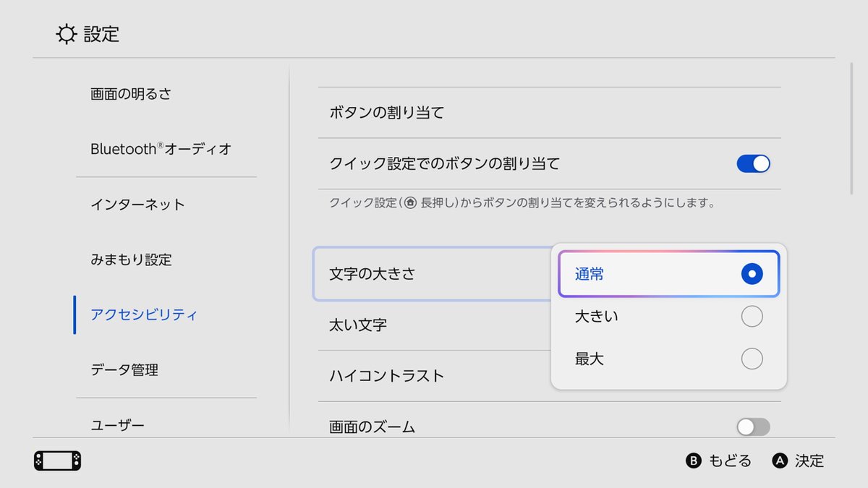Toggle クイック設定でのボタンの割り当て switch off
868x488 pixels.
753,164
